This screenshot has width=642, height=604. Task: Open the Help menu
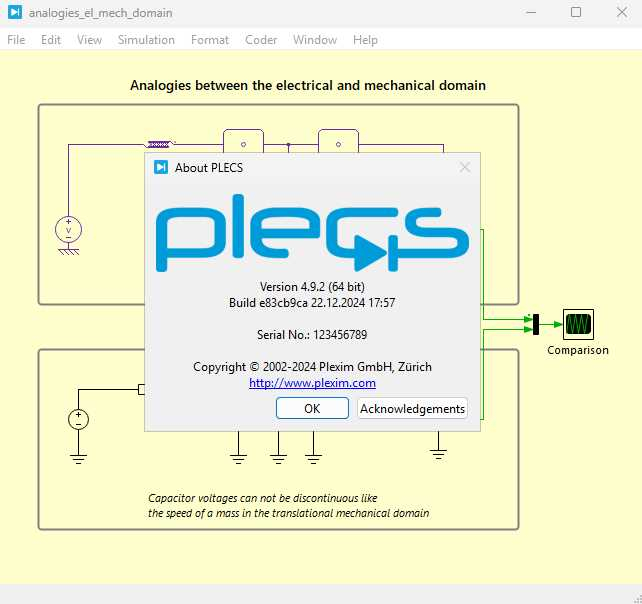click(x=365, y=40)
